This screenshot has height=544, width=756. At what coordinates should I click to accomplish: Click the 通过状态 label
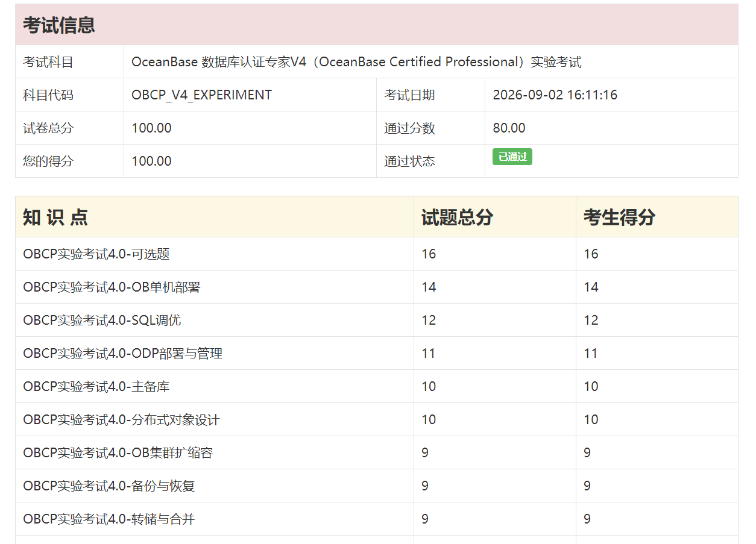409,161
